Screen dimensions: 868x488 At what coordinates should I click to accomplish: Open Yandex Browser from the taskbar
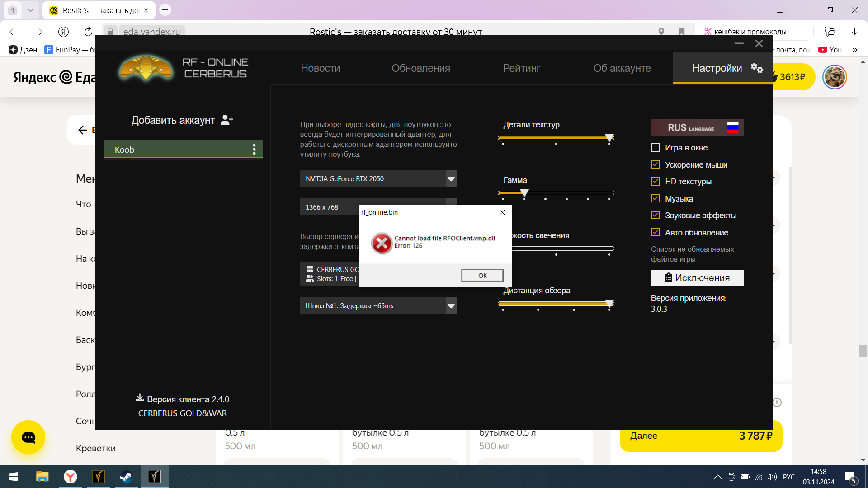[x=71, y=477]
